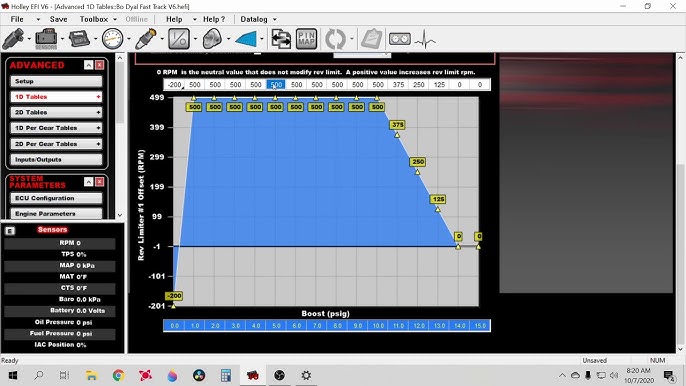Open the dropdown arrow after Datalog
The height and width of the screenshot is (386, 686).
coord(275,19)
